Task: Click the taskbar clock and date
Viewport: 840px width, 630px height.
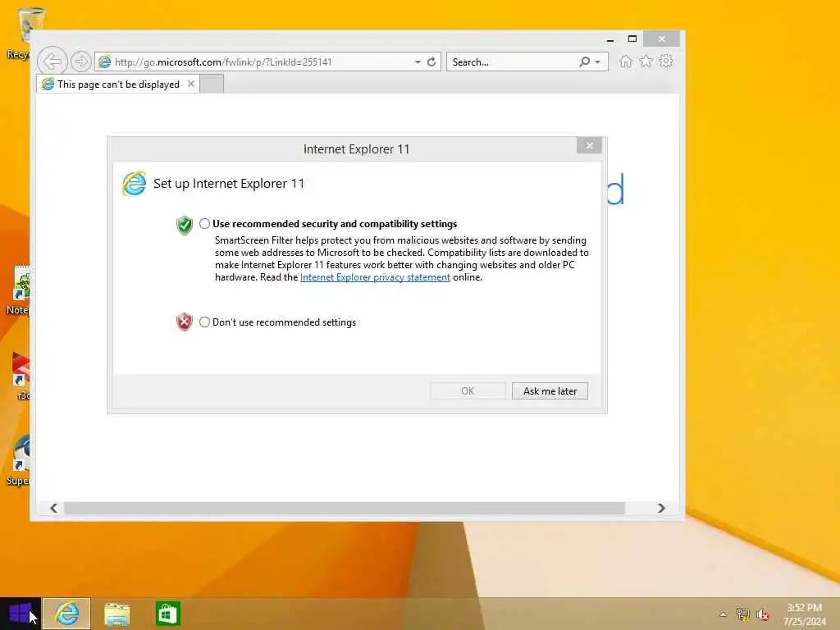Action: [x=804, y=614]
